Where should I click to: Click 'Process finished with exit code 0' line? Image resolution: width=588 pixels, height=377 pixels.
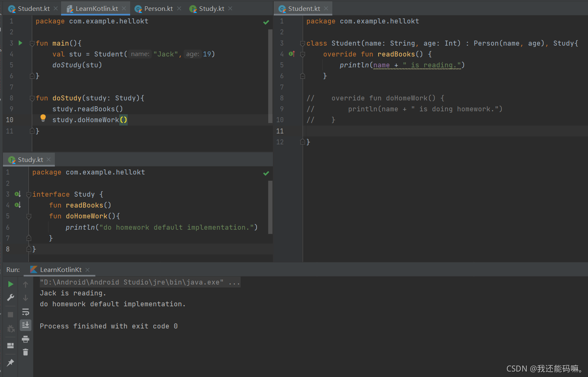tap(108, 326)
